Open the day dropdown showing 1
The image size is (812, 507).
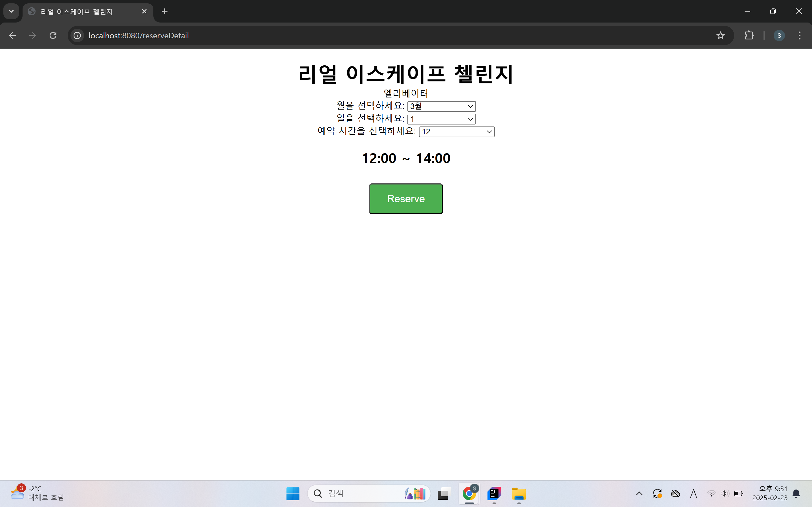[x=441, y=119]
